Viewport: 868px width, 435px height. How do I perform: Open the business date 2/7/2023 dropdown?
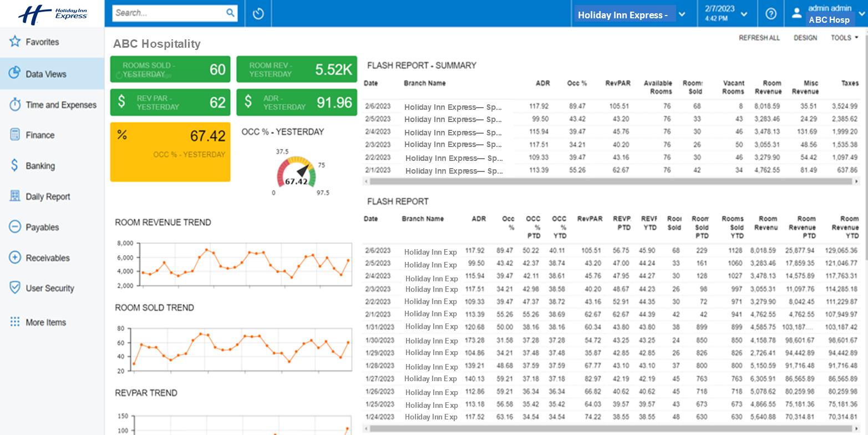pyautogui.click(x=744, y=14)
